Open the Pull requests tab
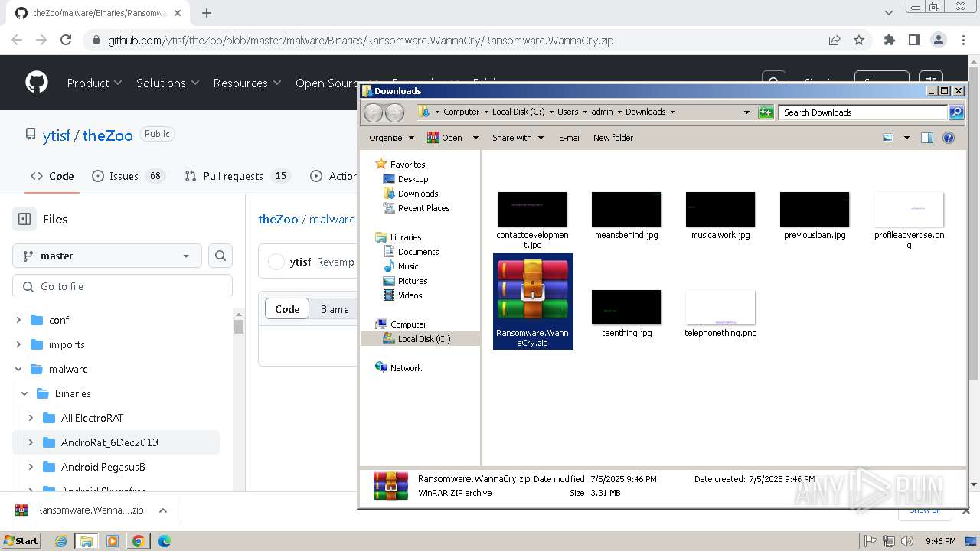The image size is (980, 551). click(x=237, y=176)
